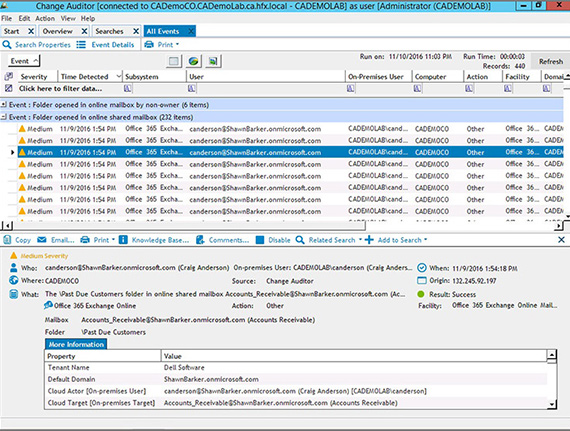Select the More Information tab
This screenshot has height=431, width=570.
pos(76,344)
